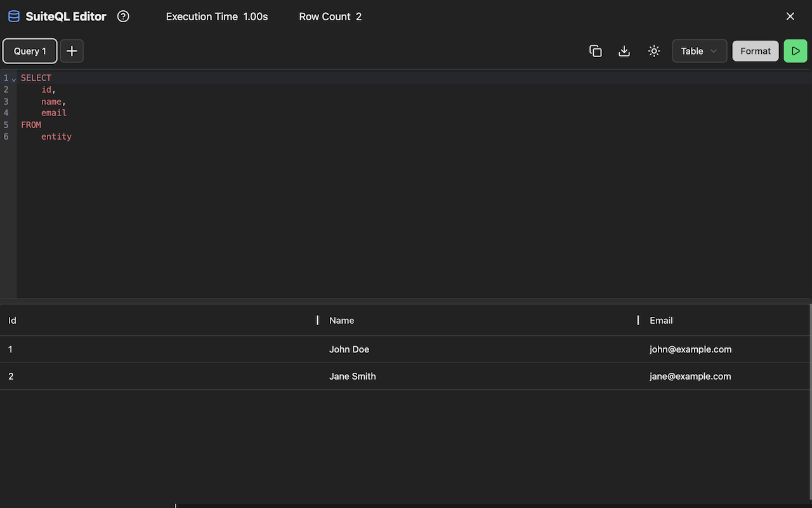Click the Name column resize handle
812x508 pixels.
click(x=638, y=320)
